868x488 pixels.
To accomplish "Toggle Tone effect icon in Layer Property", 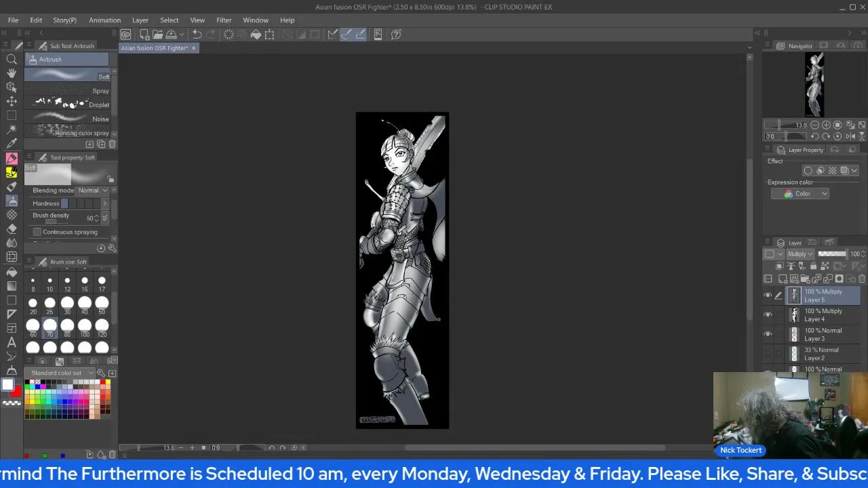I will point(832,171).
